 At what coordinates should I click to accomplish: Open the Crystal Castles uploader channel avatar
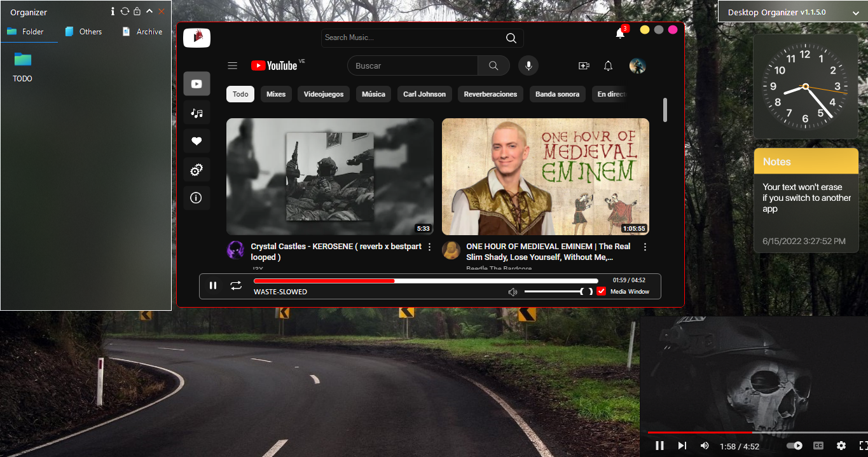[x=235, y=250]
